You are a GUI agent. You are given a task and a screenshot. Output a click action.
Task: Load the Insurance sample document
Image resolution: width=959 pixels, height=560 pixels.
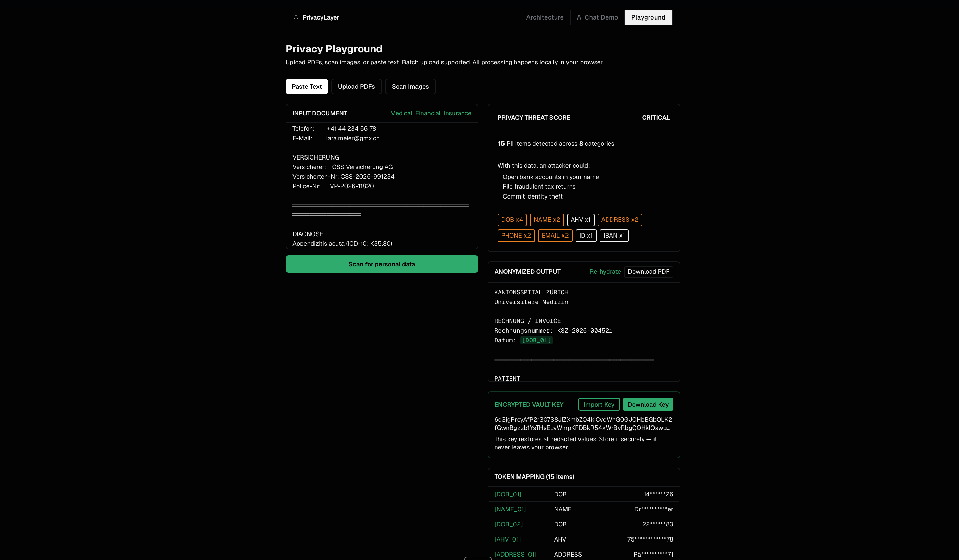point(457,113)
